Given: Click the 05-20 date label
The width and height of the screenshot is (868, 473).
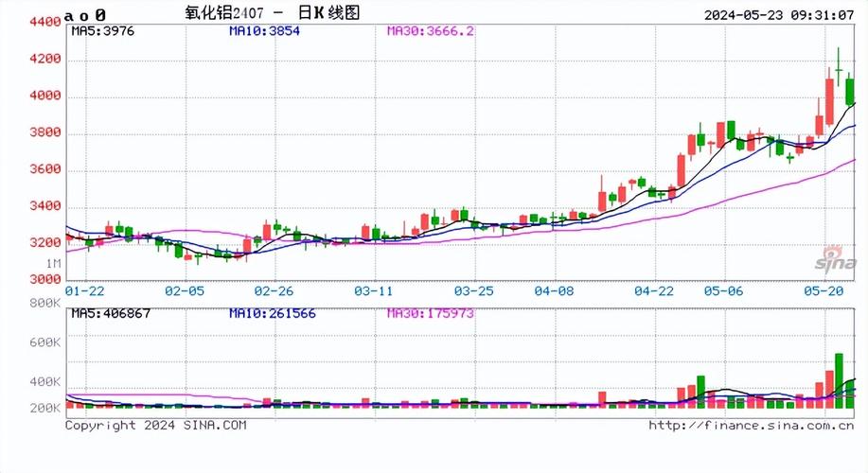Looking at the screenshot, I should [x=824, y=291].
